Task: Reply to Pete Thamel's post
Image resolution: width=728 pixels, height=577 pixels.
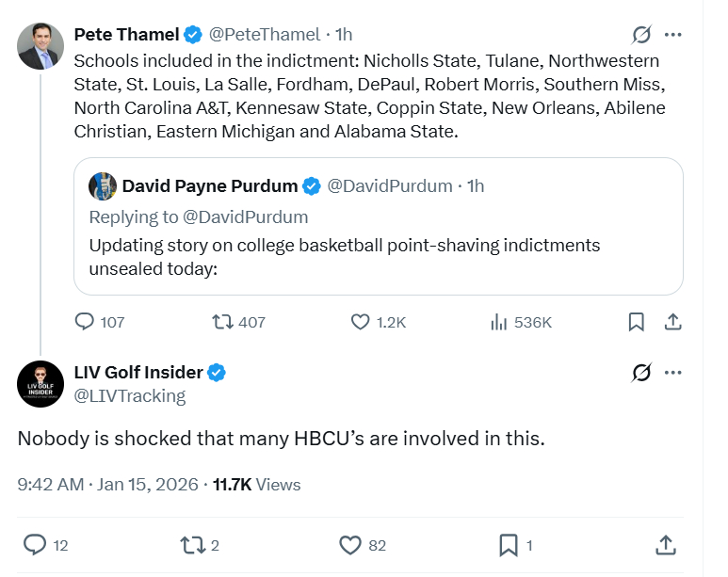Action: (86, 322)
